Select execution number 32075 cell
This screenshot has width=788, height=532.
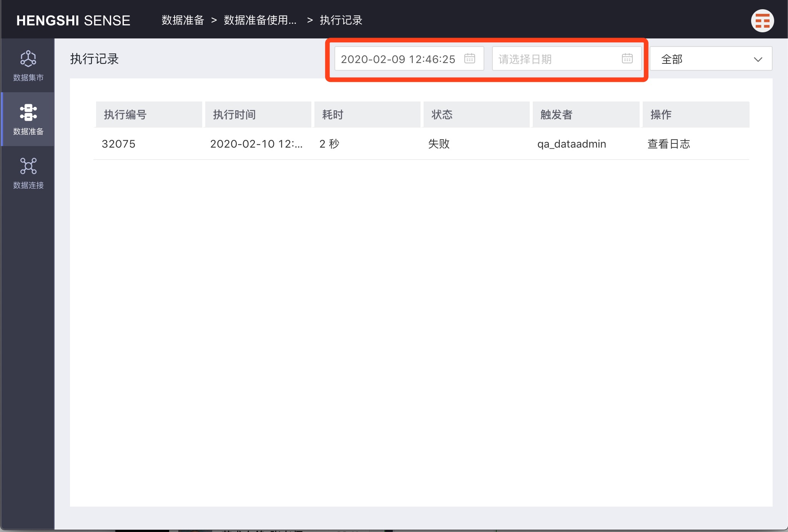pos(118,144)
